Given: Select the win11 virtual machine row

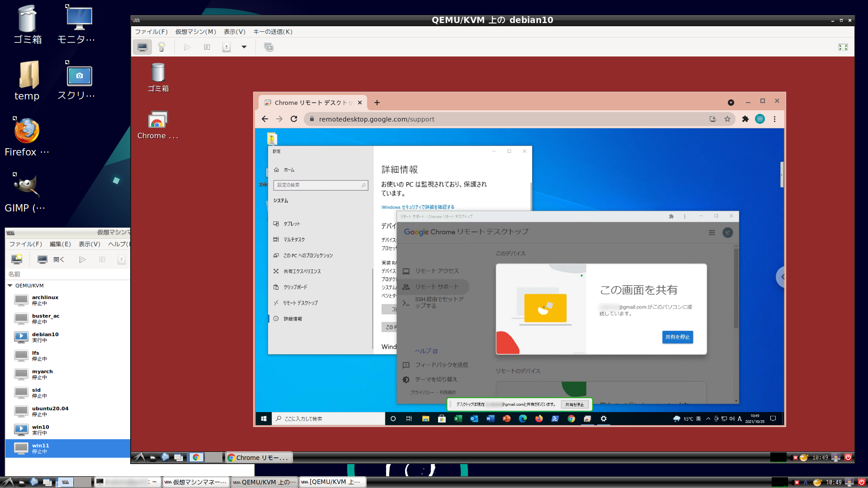Looking at the screenshot, I should (x=68, y=448).
